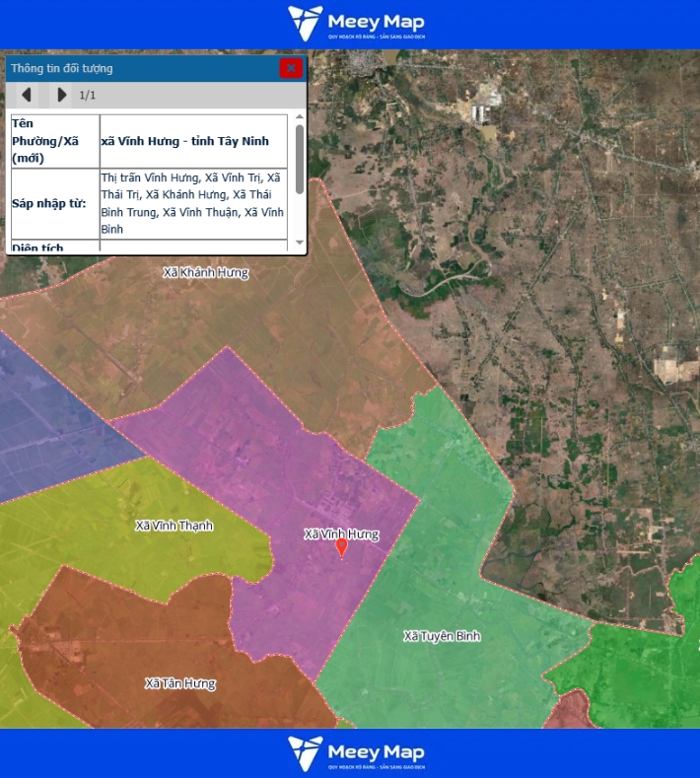Click the info panel's scrollbar thumb
This screenshot has width=700, height=778.
[x=300, y=158]
